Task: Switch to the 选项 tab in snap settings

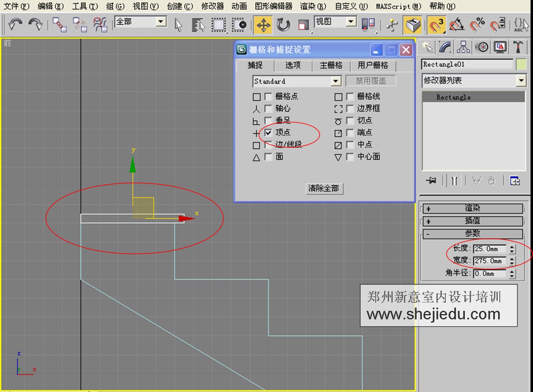Action: coord(292,66)
